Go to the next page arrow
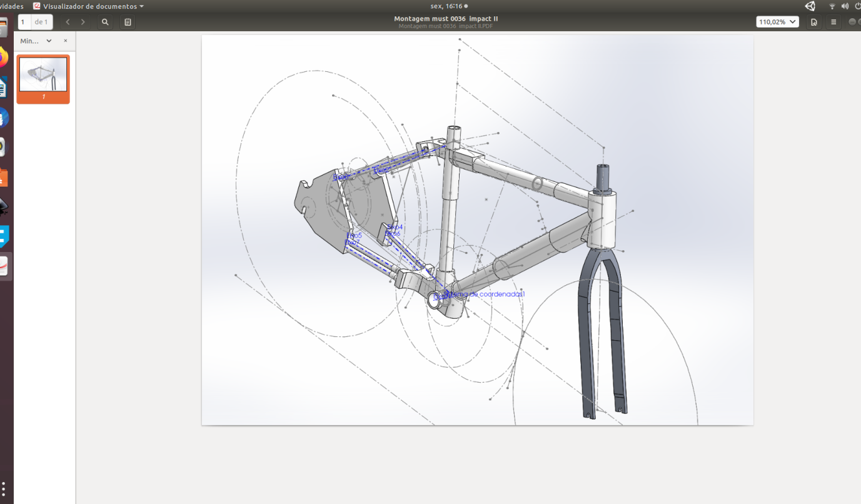Viewport: 861px width, 504px height. [x=83, y=22]
